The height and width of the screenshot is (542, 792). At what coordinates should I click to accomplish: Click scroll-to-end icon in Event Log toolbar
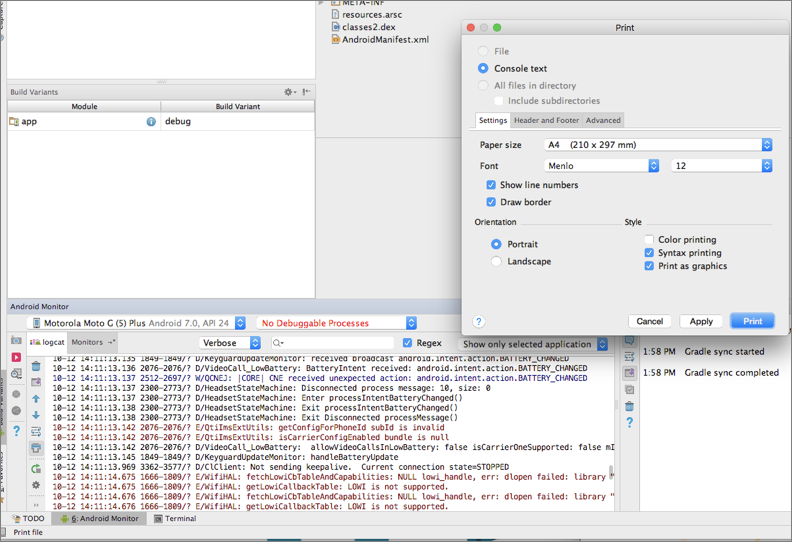[629, 373]
